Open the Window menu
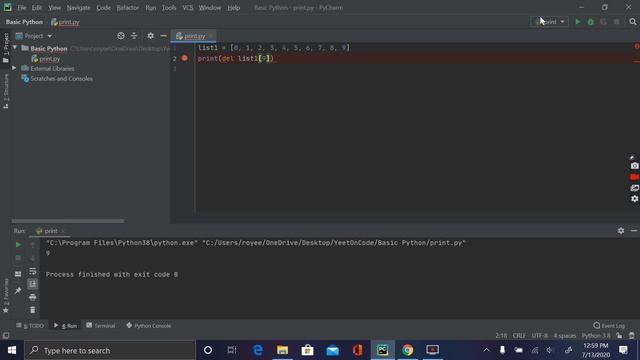The height and width of the screenshot is (360, 640). click(210, 8)
